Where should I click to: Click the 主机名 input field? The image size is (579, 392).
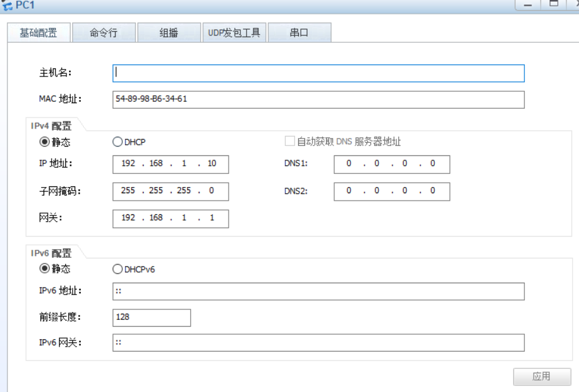pyautogui.click(x=318, y=73)
